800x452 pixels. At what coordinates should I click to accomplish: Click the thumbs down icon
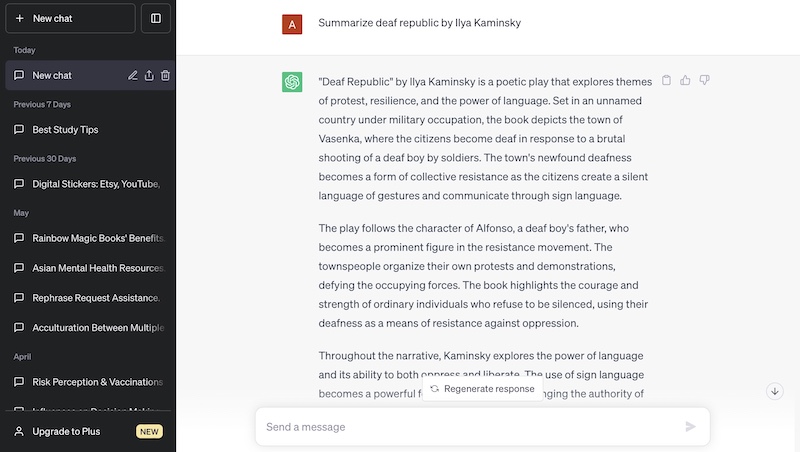point(704,80)
